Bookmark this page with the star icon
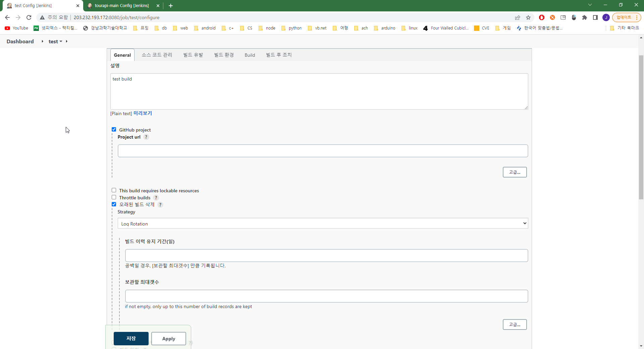The image size is (644, 349). 528,17
